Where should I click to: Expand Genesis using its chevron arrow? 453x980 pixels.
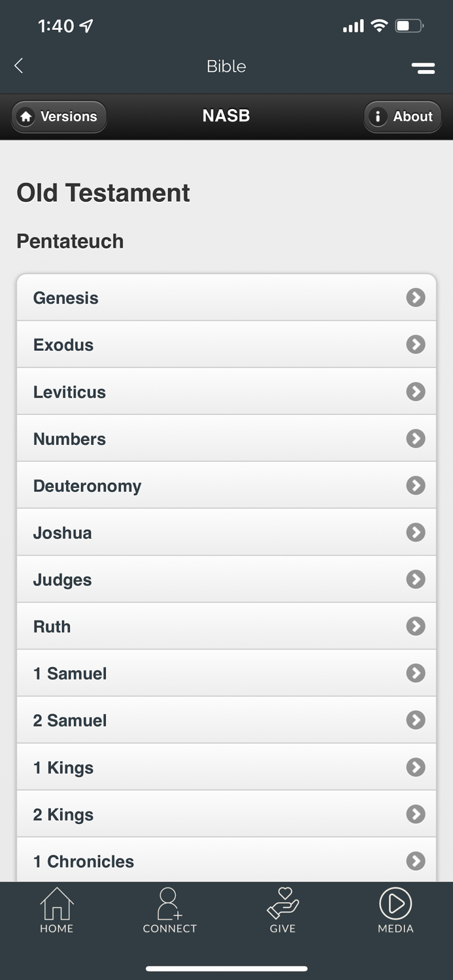(x=416, y=297)
